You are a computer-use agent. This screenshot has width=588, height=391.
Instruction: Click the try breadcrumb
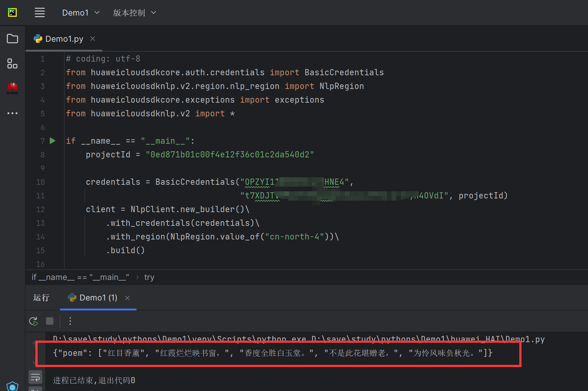[x=149, y=277]
